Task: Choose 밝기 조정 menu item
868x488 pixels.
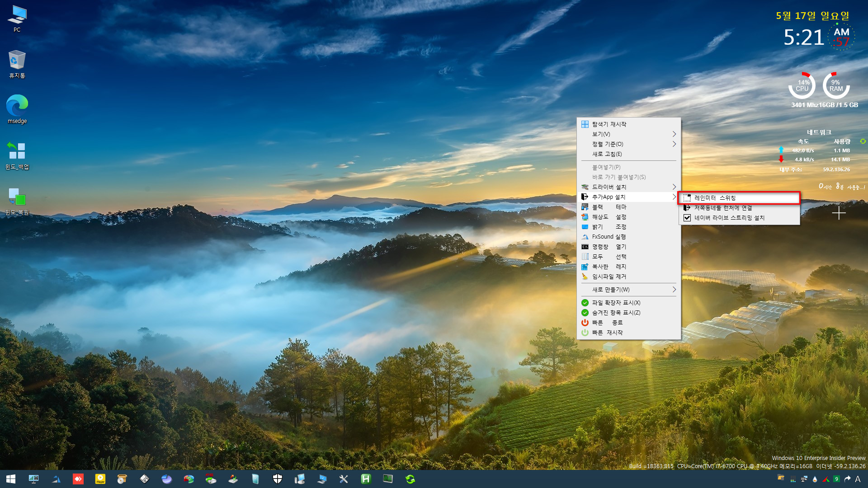Action: tap(628, 227)
